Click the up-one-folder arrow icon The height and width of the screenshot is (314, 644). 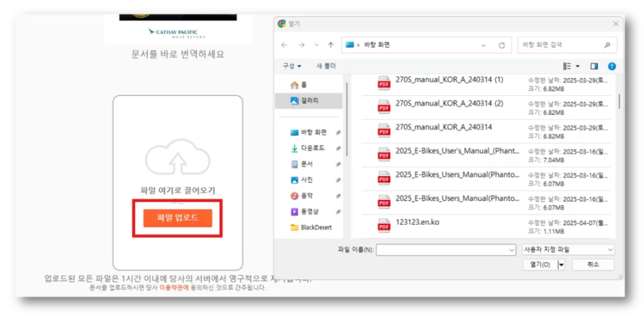pos(331,45)
